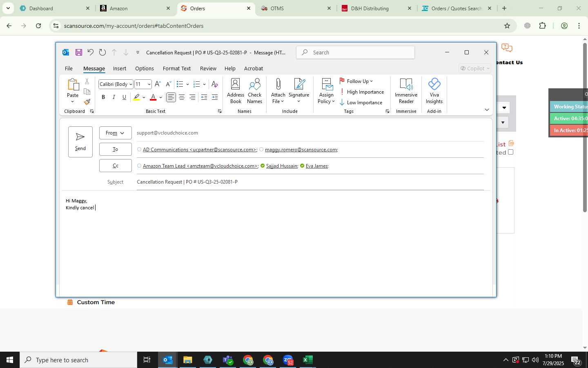
Task: Reload the ScanSource orders page
Action: click(38, 26)
